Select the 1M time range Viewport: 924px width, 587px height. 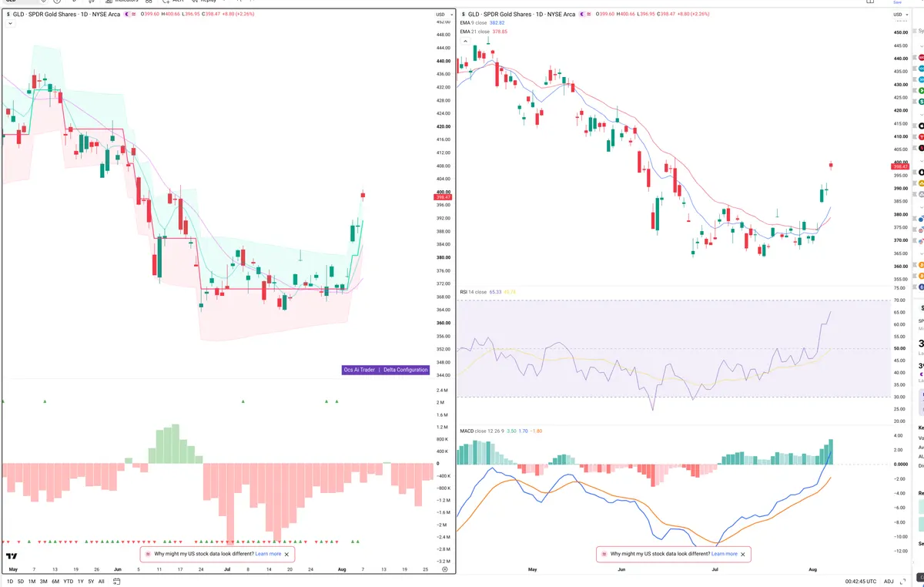click(32, 581)
